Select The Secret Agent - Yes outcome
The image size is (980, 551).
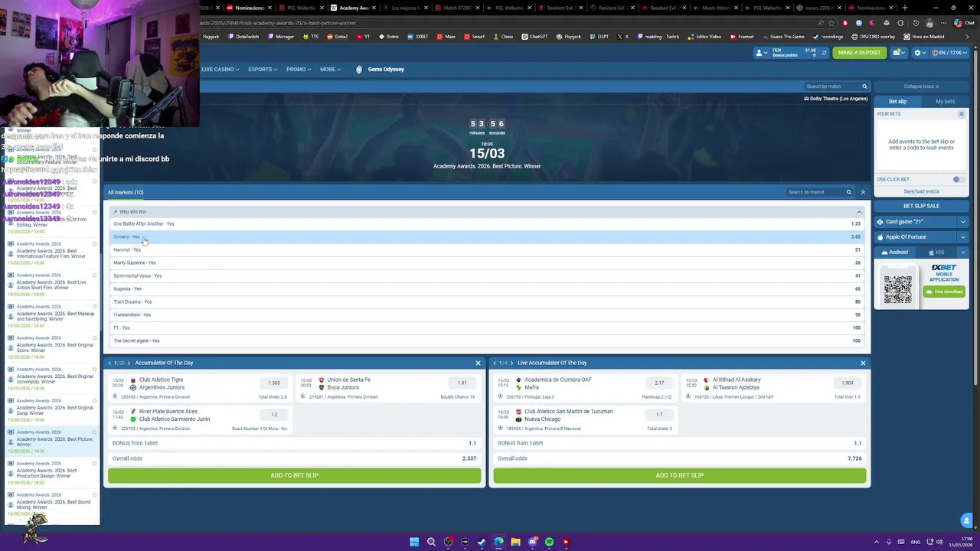coord(487,341)
